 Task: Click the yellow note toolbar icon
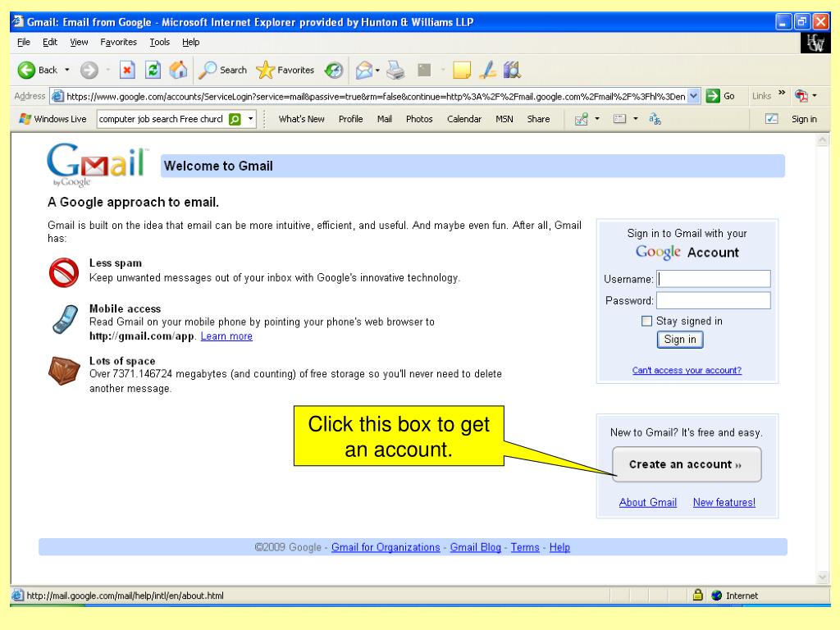pos(462,71)
